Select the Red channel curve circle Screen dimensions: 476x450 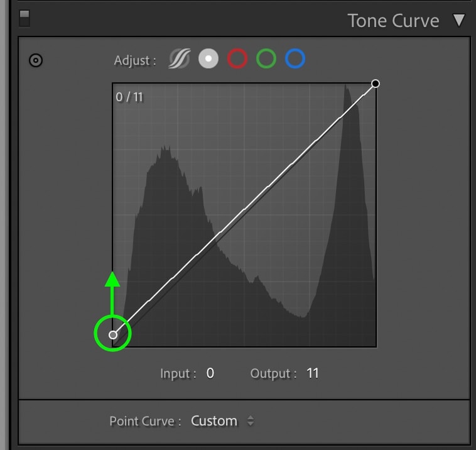click(x=237, y=58)
